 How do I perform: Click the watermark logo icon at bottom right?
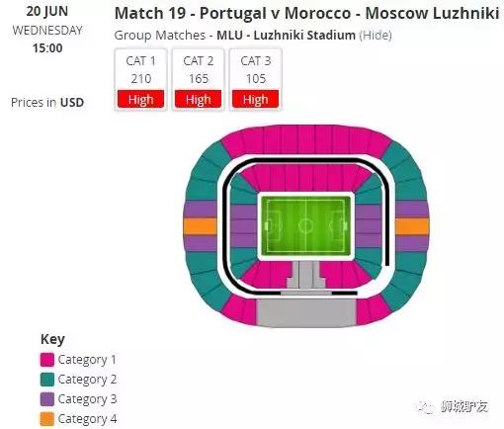pyautogui.click(x=427, y=407)
